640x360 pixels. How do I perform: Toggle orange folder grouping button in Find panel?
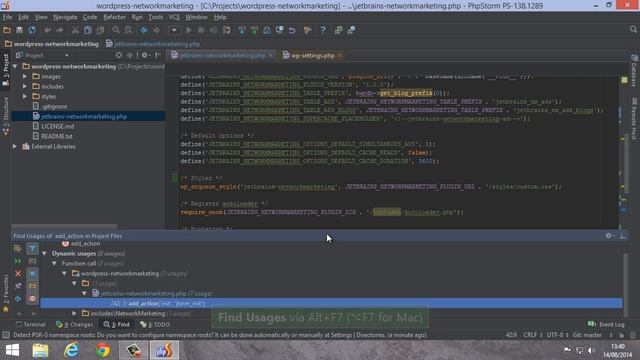click(x=32, y=286)
